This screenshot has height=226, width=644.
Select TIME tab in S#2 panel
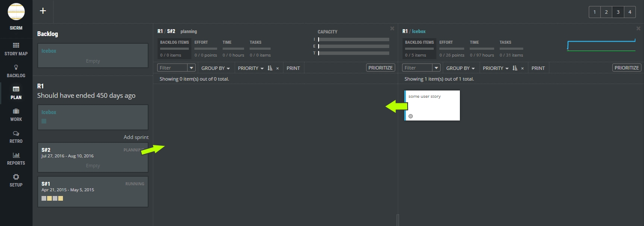click(233, 48)
